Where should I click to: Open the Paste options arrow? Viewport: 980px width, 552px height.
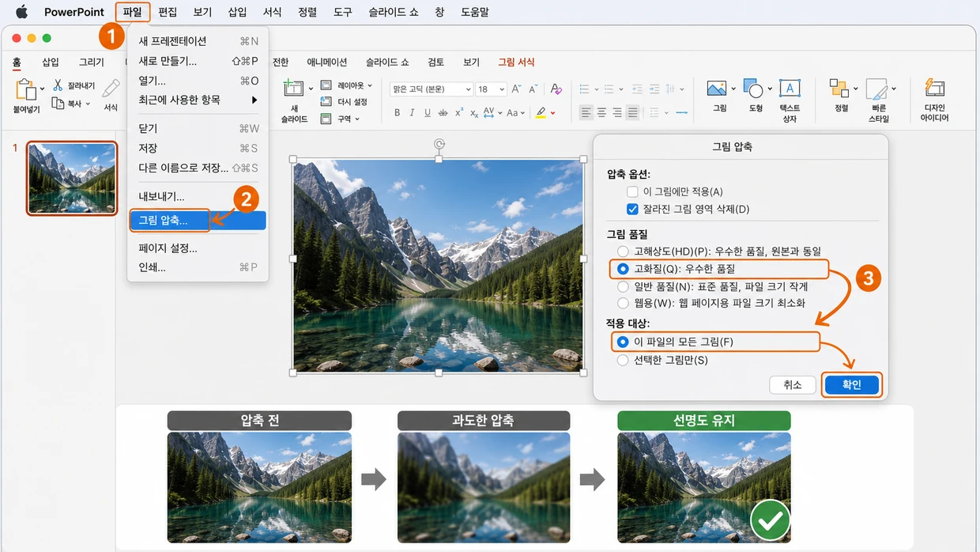(x=42, y=89)
